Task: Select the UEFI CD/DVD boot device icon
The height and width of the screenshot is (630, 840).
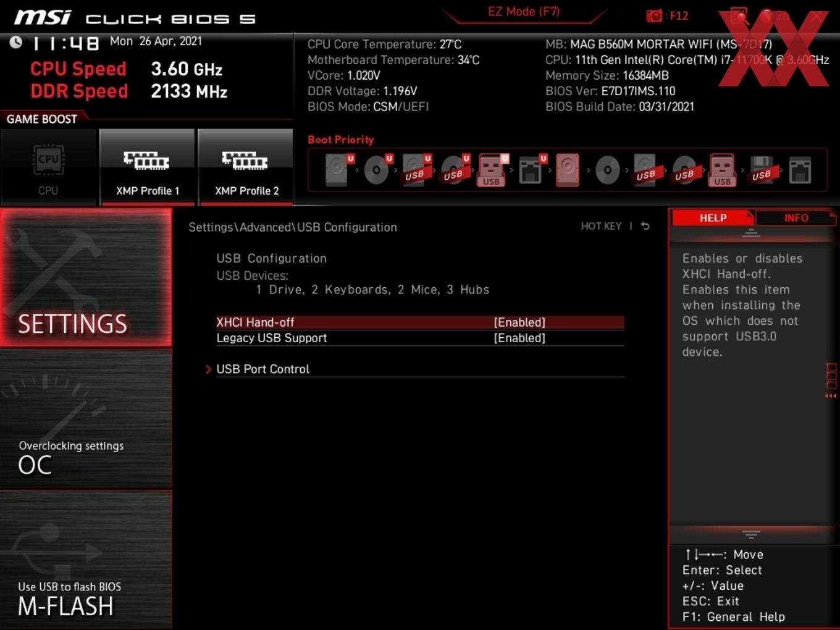Action: (377, 170)
